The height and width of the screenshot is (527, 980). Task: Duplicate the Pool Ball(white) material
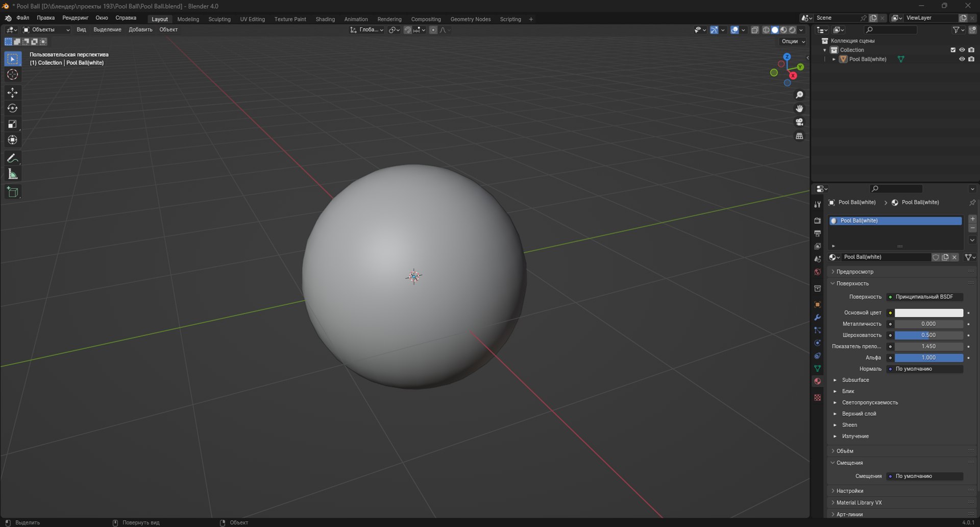pos(945,257)
